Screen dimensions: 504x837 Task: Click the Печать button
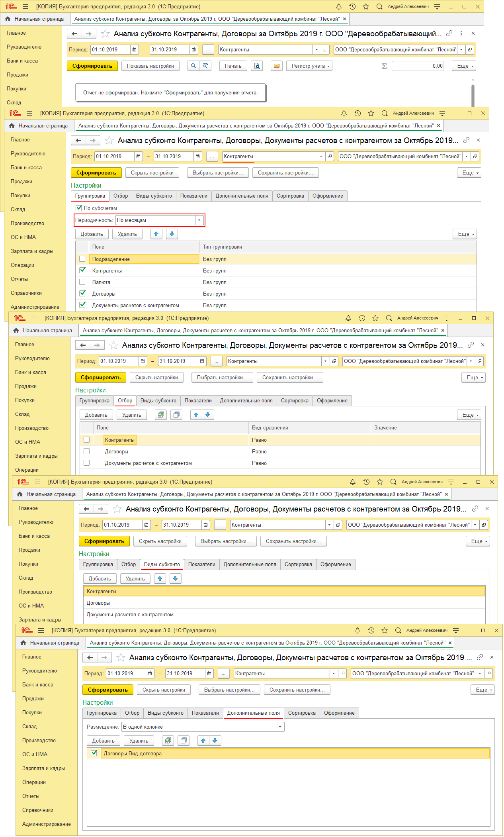233,66
